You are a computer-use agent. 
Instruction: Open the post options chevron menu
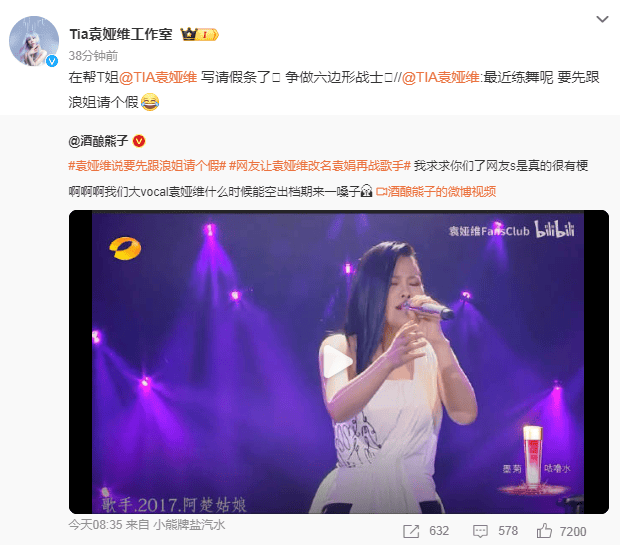point(602,19)
